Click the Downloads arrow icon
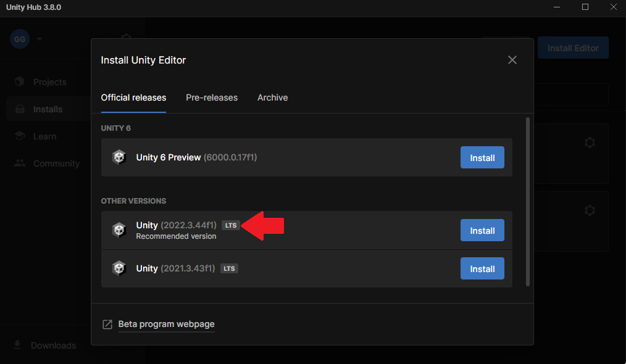Screen dimensions: 626x364 pyautogui.click(x=17, y=345)
